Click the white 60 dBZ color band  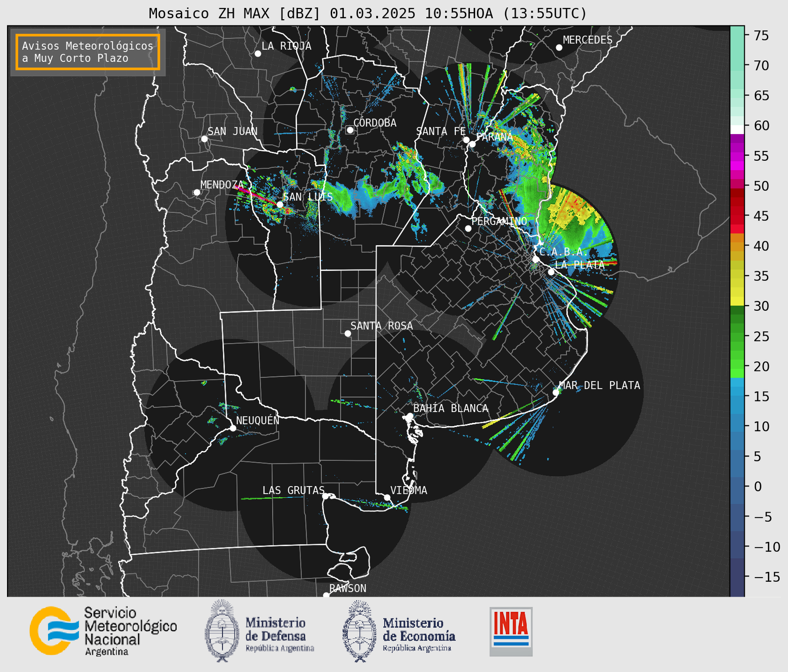coord(737,129)
